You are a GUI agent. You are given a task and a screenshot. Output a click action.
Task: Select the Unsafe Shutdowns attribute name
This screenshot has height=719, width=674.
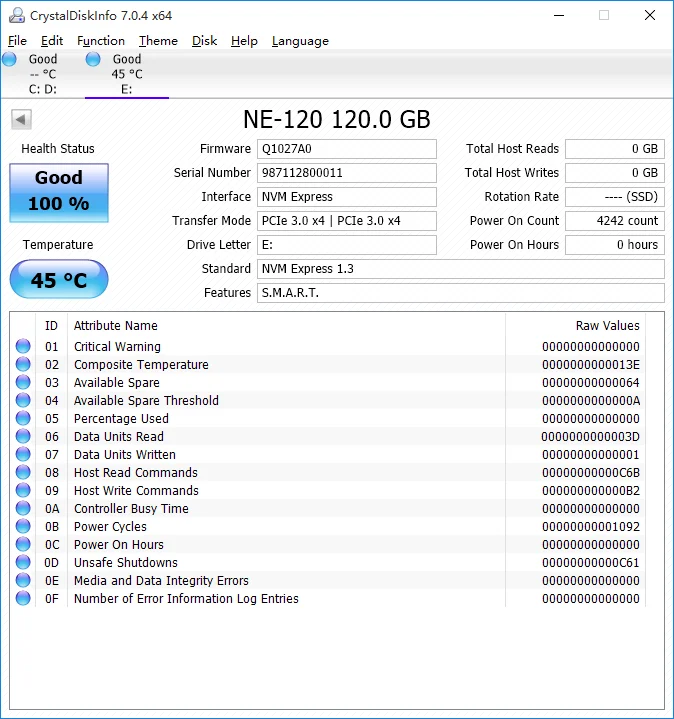126,563
